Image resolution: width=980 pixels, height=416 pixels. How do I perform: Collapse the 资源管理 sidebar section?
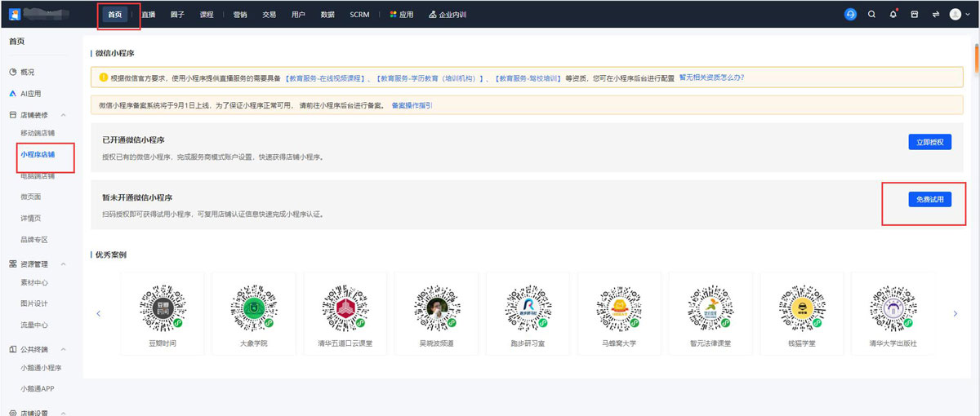[x=64, y=264]
